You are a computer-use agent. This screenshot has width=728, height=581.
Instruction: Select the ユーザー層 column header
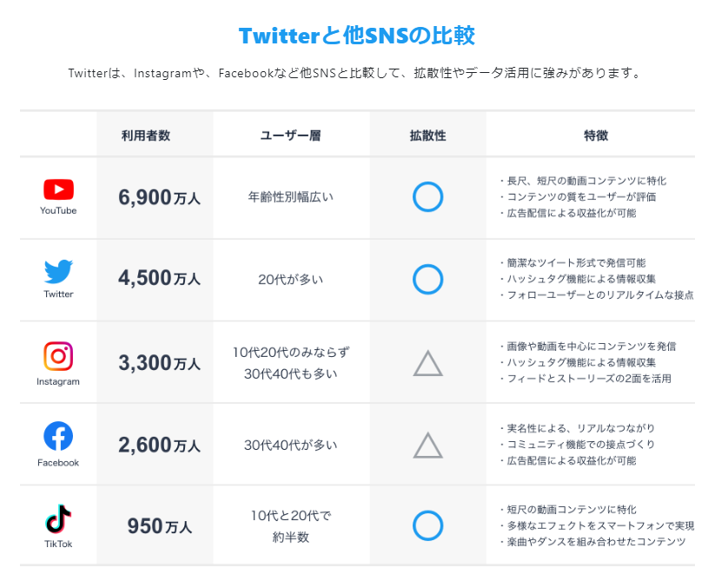coord(291,135)
